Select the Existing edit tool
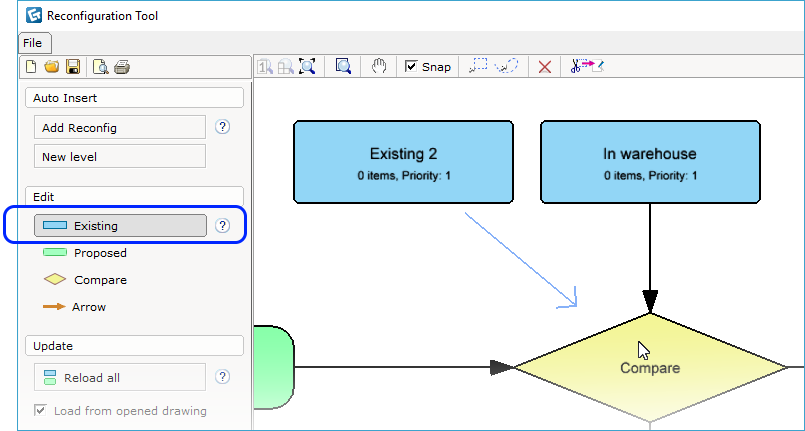The height and width of the screenshot is (431, 805). click(x=120, y=226)
